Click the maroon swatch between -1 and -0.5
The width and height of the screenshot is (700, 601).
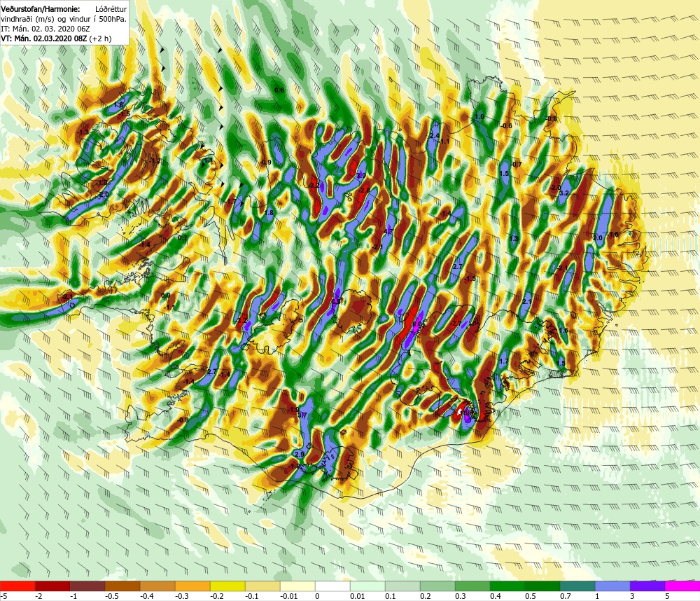[x=87, y=586]
